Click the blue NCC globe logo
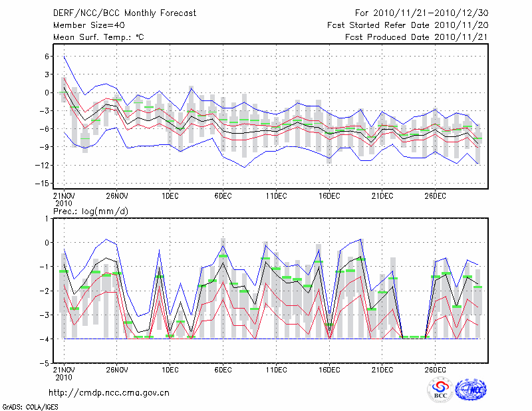Screen dimensions: 532x411 click(x=470, y=390)
